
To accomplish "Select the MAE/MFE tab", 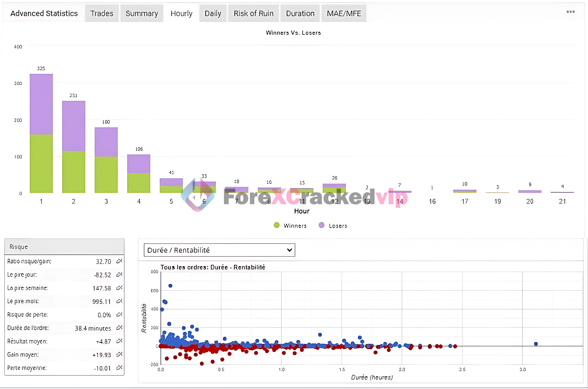I will click(344, 13).
